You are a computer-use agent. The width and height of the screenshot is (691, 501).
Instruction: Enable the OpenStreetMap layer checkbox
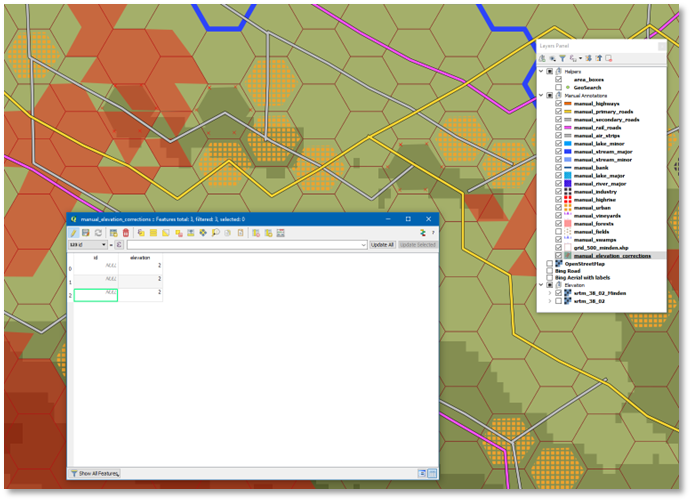(549, 263)
